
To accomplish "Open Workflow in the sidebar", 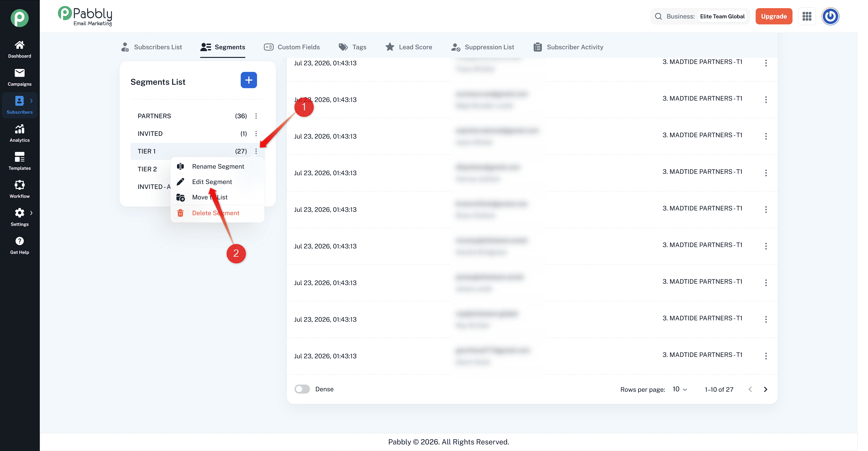I will click(x=19, y=189).
